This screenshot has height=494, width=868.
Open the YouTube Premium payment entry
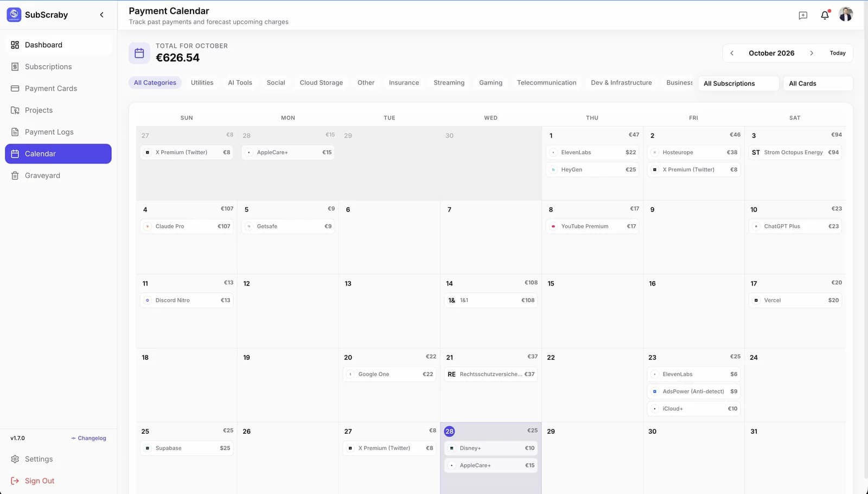coord(592,226)
